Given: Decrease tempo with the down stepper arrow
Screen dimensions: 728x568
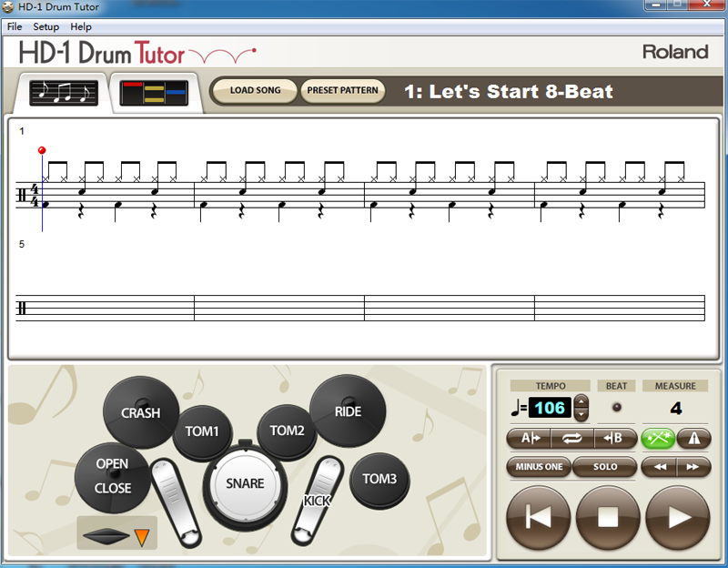Looking at the screenshot, I should click(581, 414).
